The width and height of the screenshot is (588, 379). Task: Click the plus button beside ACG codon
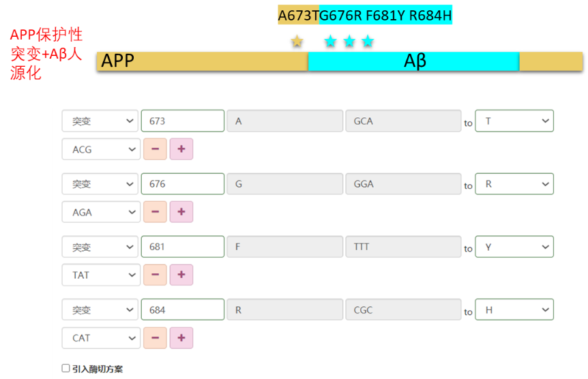(x=181, y=149)
